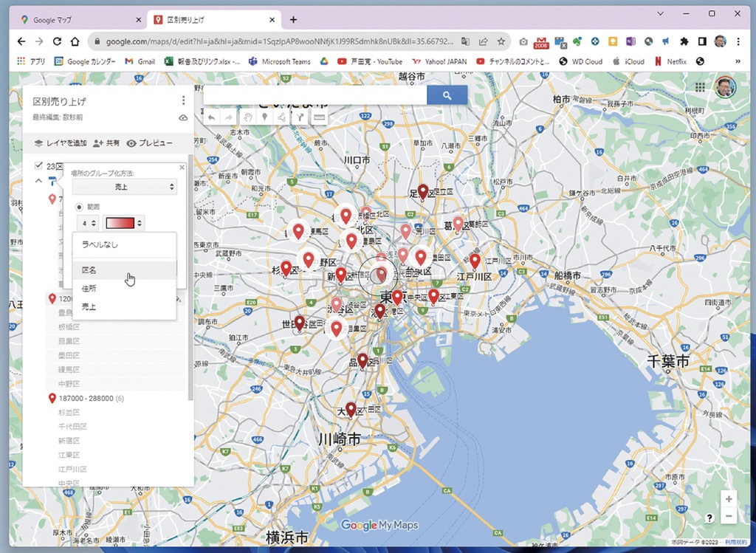Open the Yahoo! JAPAN bookmark
This screenshot has height=553, width=756.
click(440, 61)
